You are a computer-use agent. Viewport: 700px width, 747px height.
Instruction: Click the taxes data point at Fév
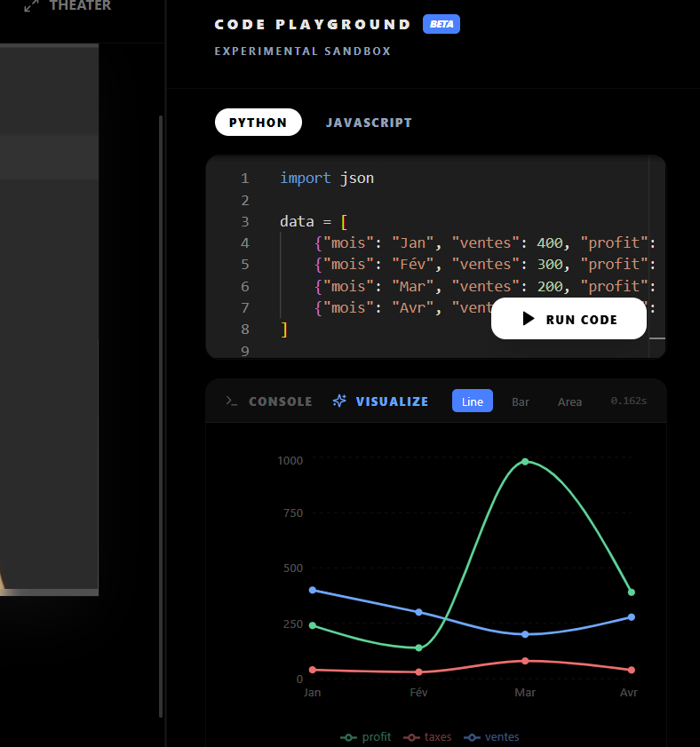tap(418, 672)
